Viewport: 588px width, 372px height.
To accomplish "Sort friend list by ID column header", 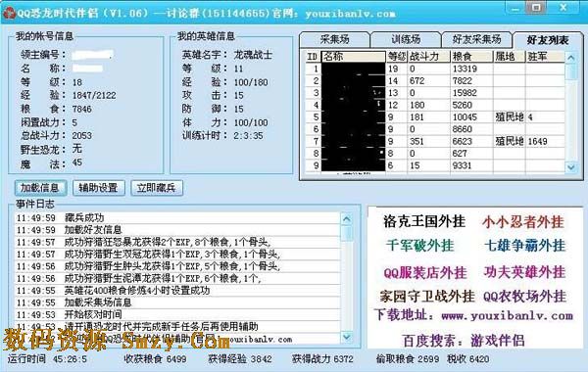I will point(313,57).
